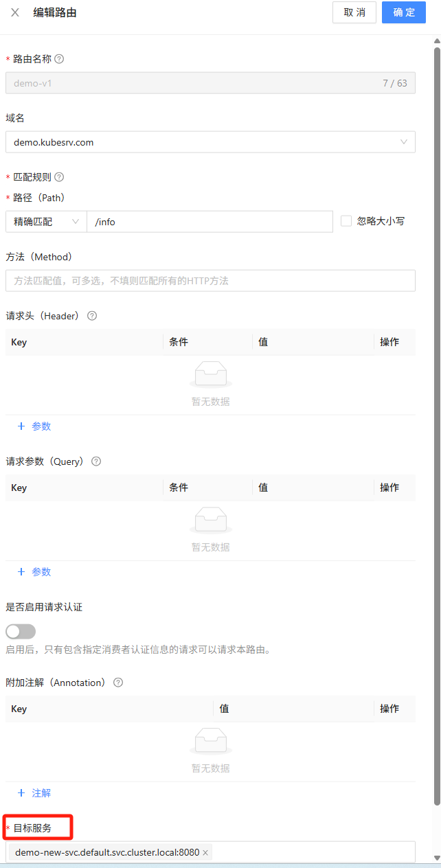This screenshot has height=868, width=441.
Task: Add a header parameter with + 参数
Action: pos(34,426)
